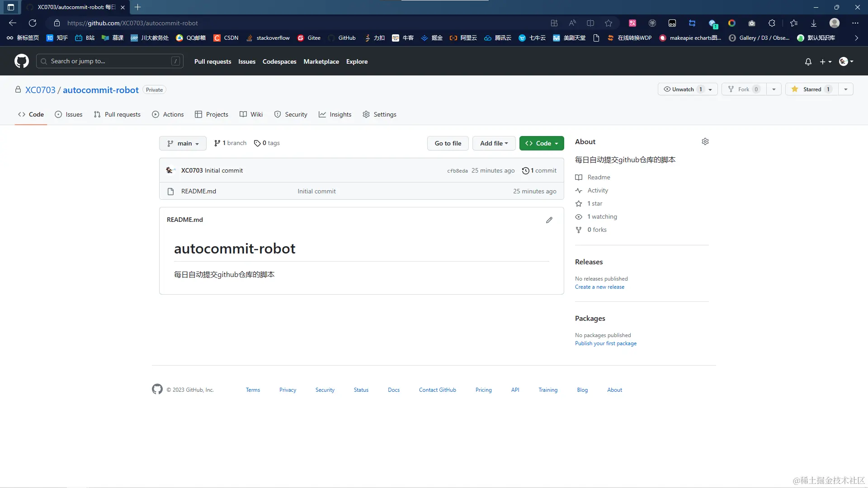868x488 pixels.
Task: Click the commit history clock icon
Action: tap(525, 171)
